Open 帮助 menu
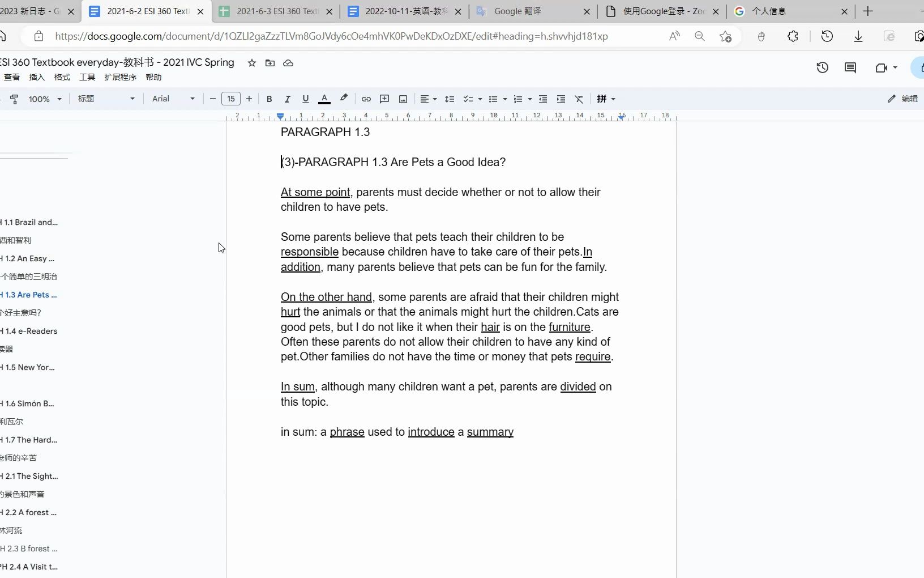The width and height of the screenshot is (924, 578). coord(154,77)
